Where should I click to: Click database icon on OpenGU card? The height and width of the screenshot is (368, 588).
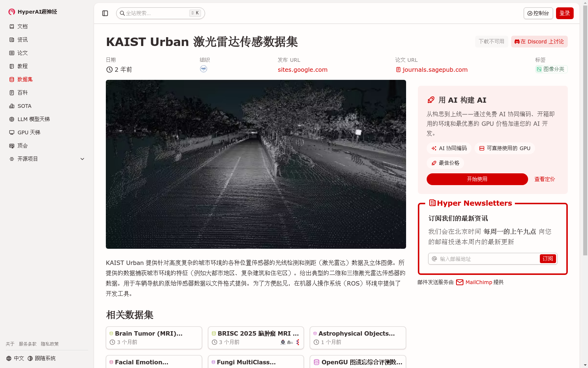tap(316, 362)
